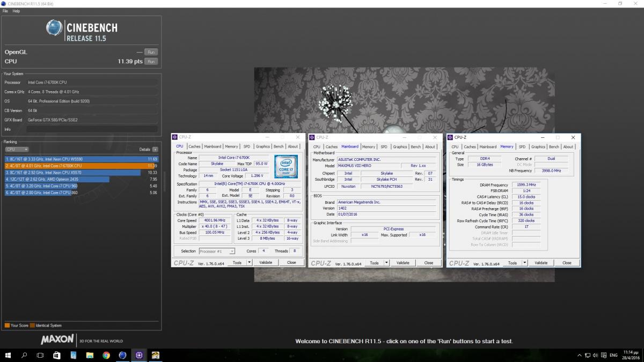Switch to Bench tab in CPU window
The width and height of the screenshot is (644, 362).
[x=279, y=146]
